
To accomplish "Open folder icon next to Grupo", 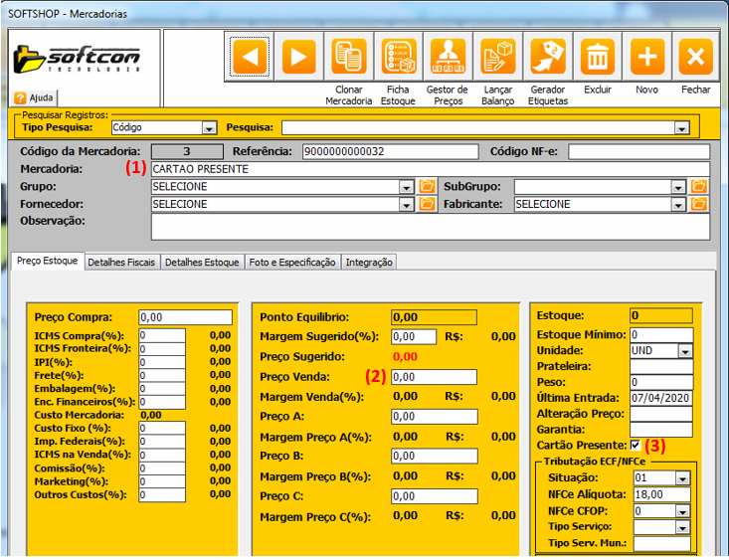I will [x=428, y=187].
